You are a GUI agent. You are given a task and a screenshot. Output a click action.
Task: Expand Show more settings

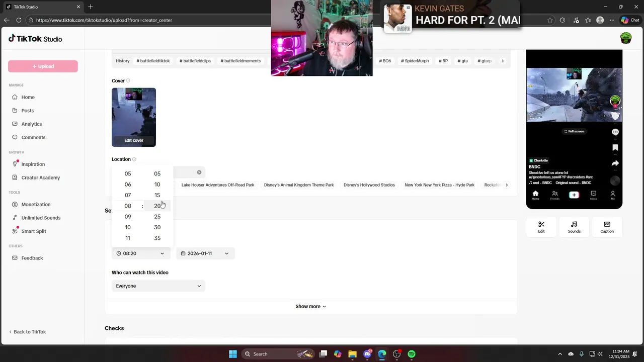[x=311, y=306]
